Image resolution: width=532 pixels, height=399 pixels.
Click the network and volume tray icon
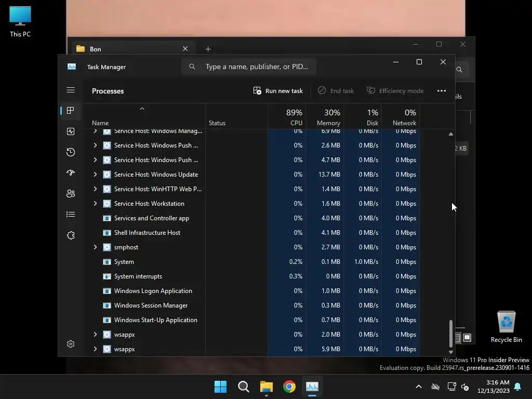tap(458, 387)
